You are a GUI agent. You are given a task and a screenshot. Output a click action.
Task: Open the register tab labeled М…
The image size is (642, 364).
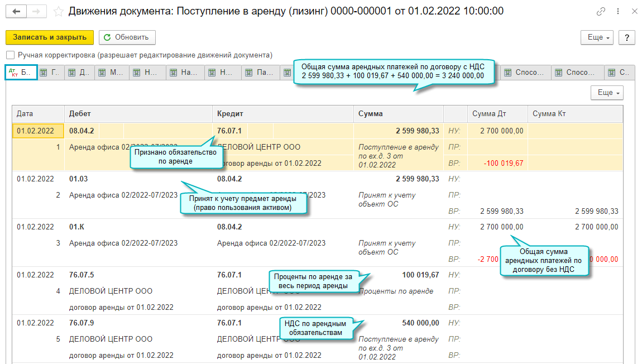click(x=112, y=73)
